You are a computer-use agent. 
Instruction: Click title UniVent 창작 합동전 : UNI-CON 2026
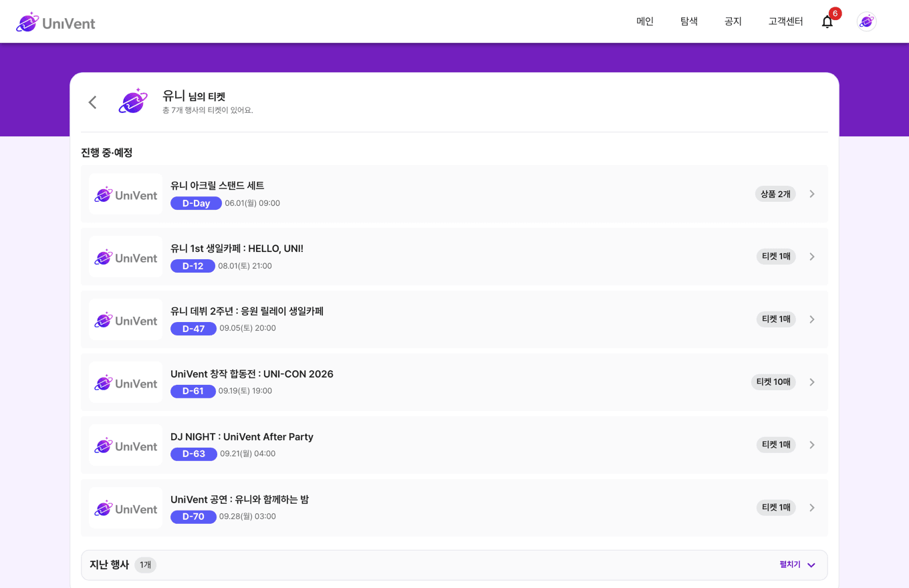pyautogui.click(x=252, y=374)
